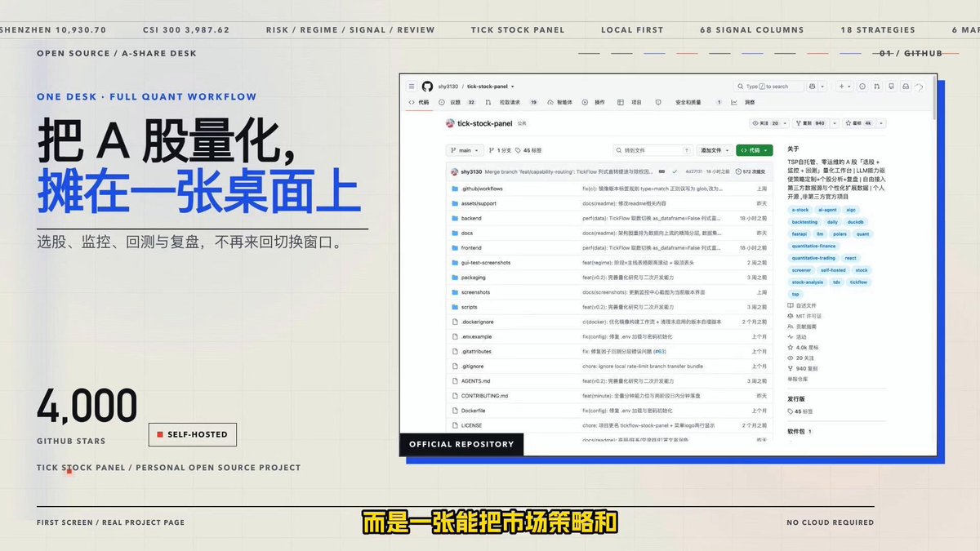
Task: Click the GitHub Type / to search field
Action: [x=769, y=86]
